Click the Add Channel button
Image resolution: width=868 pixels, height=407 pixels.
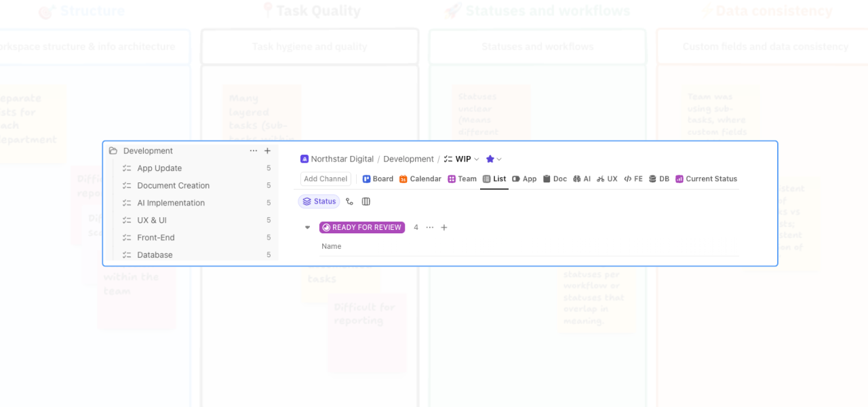[325, 178]
